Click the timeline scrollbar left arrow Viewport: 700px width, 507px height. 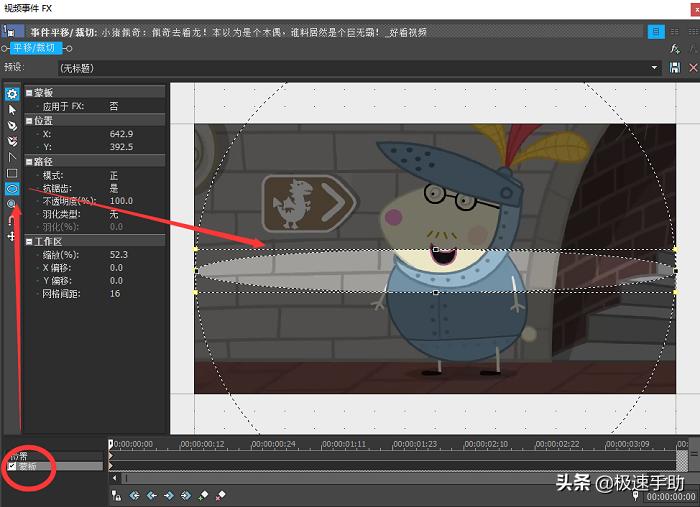[x=115, y=478]
